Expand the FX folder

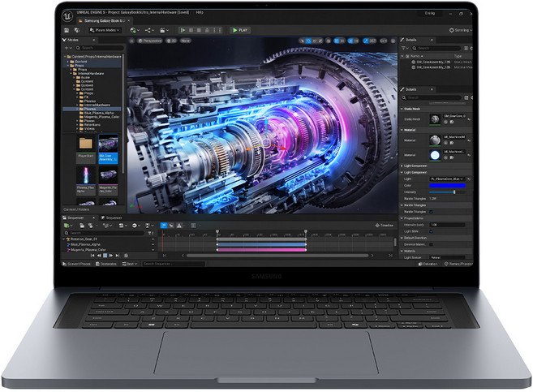click(78, 97)
